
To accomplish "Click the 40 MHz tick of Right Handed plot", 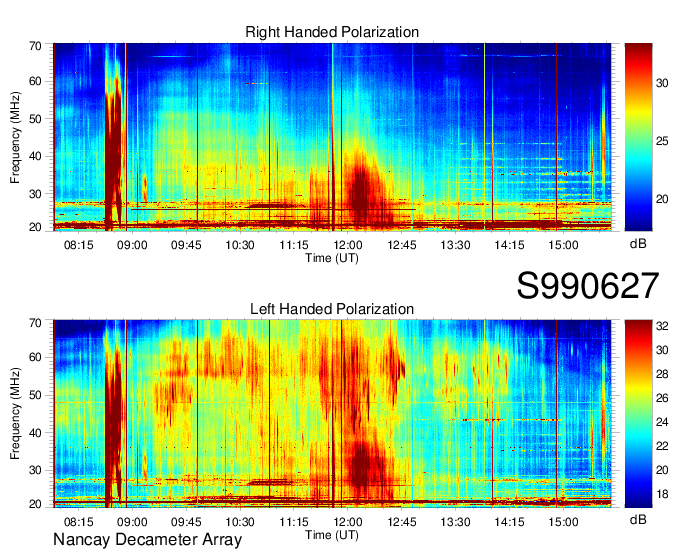I will tap(36, 156).
